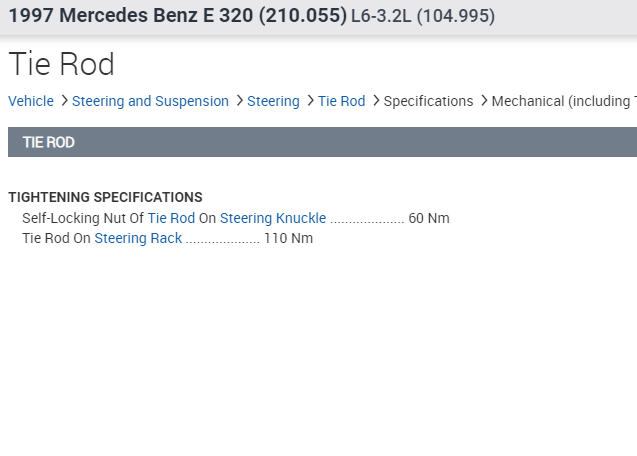The width and height of the screenshot is (637, 456).
Task: Click the Vehicle breadcrumb link
Action: 31,101
